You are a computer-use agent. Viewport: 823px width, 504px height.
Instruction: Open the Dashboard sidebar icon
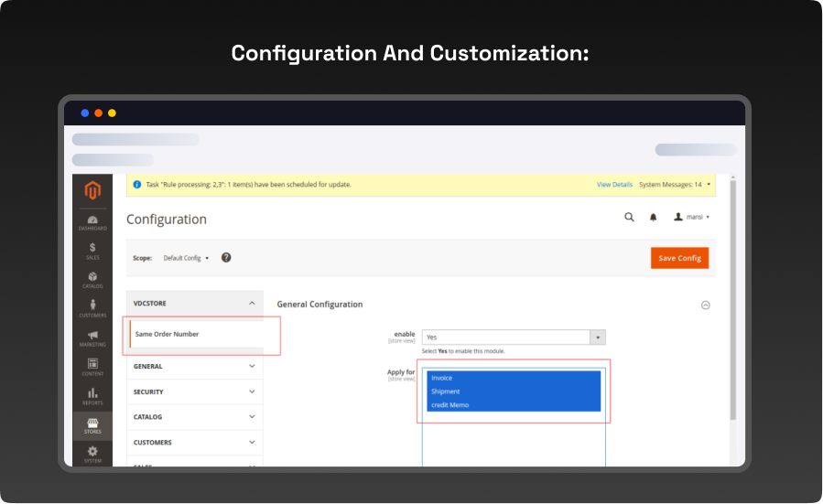click(92, 222)
